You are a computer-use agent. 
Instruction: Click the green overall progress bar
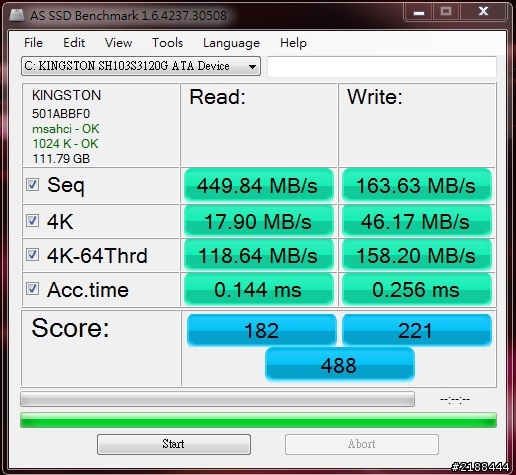[258, 420]
